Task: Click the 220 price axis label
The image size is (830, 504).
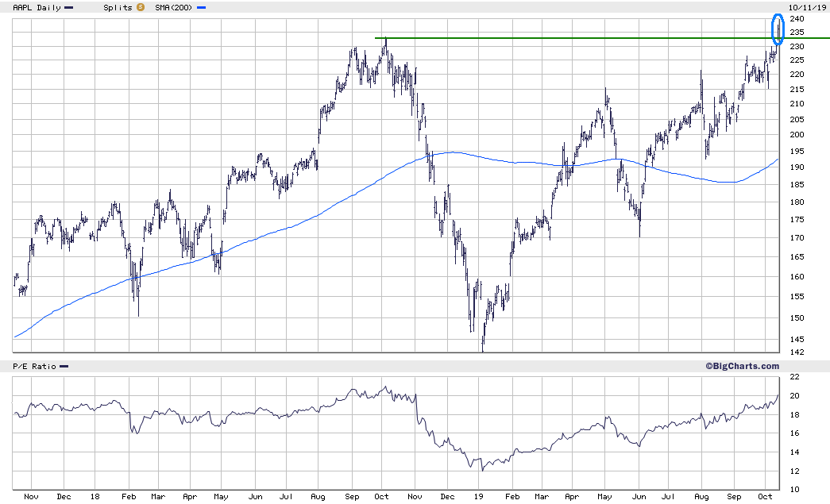Action: (797, 75)
